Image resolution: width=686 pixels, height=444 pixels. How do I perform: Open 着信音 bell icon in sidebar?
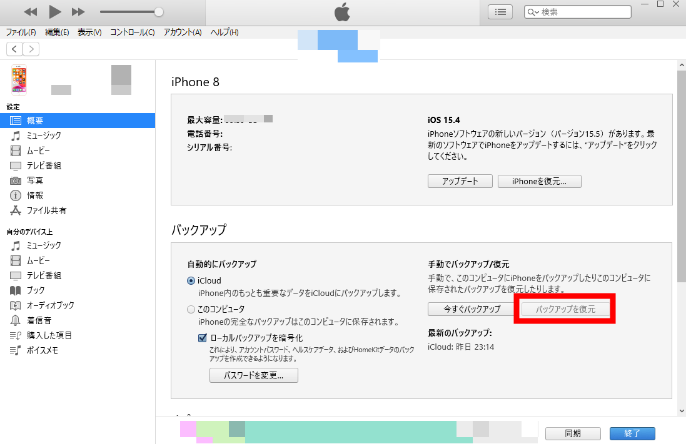click(x=15, y=320)
